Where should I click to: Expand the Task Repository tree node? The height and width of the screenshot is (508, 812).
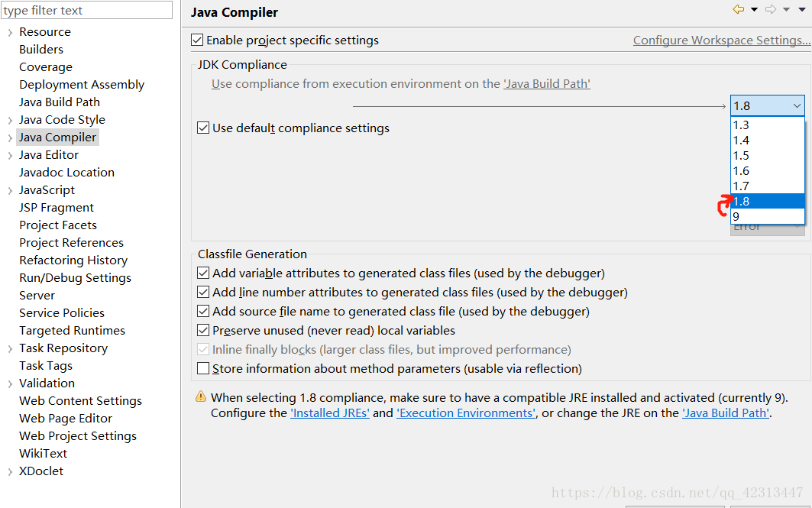(10, 348)
